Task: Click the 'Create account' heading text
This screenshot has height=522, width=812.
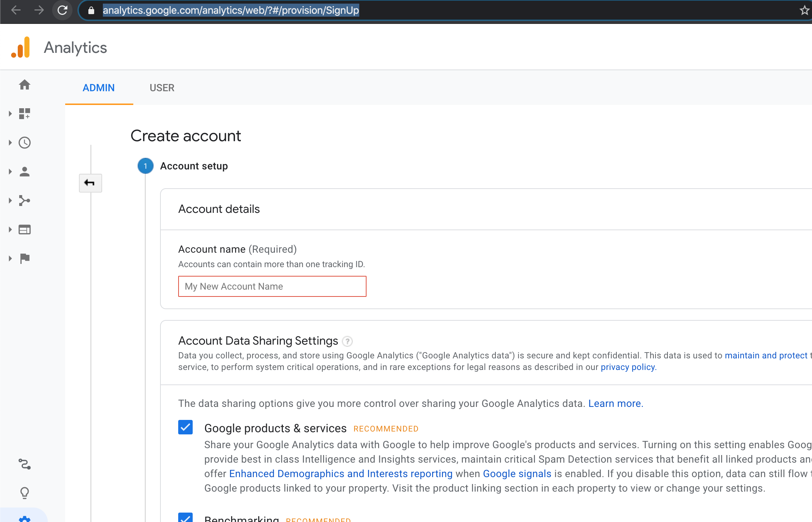Action: (186, 136)
